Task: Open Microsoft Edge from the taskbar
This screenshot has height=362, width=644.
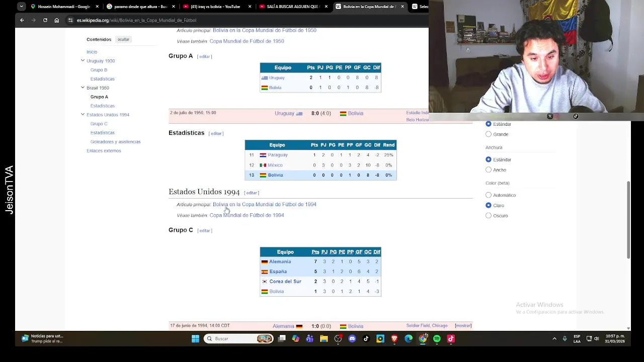Action: tap(409, 339)
